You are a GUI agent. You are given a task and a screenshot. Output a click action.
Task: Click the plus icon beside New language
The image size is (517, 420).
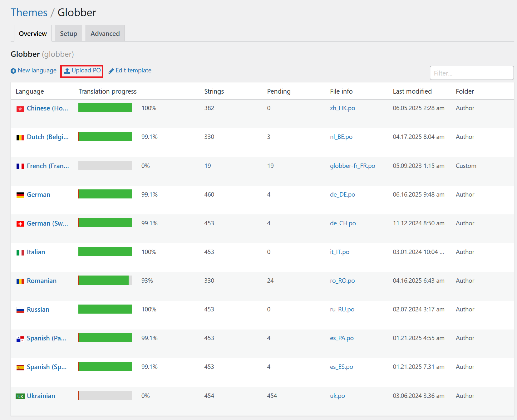tap(13, 71)
